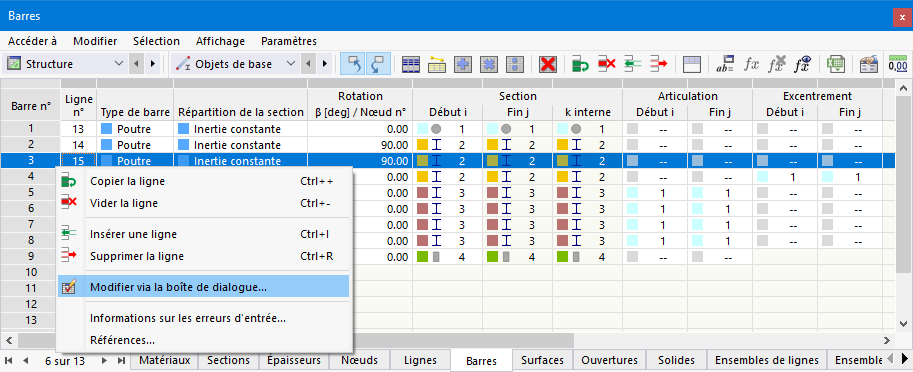Click the green copy row toolbar icon
Viewport: 913px width, 372px height.
[580, 64]
